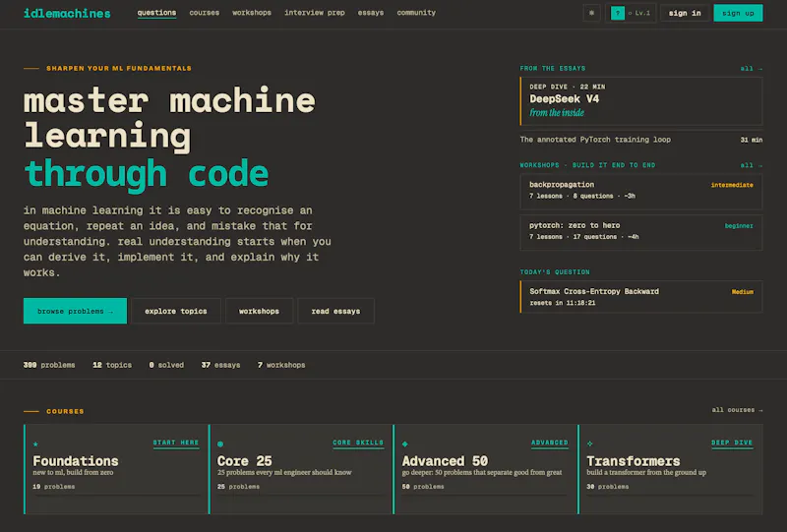Click the hero workshops button
The width and height of the screenshot is (787, 532).
259,311
